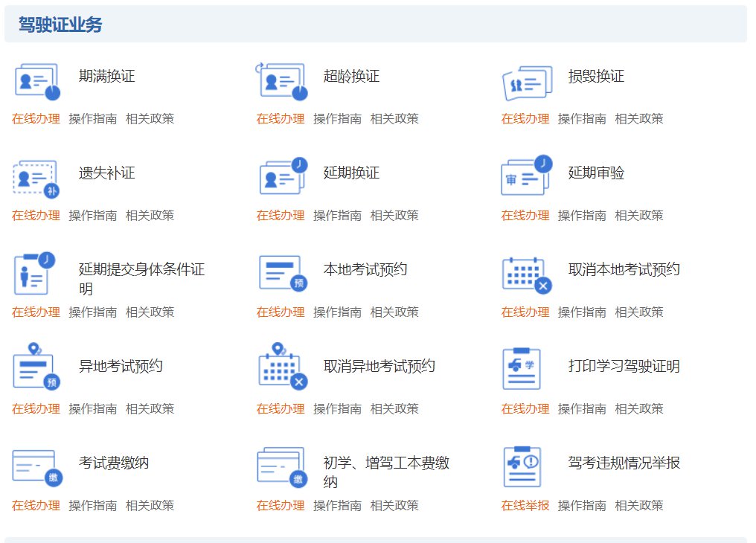Click 操作指南 under 驾考违规情况举报
The height and width of the screenshot is (543, 756).
(583, 505)
